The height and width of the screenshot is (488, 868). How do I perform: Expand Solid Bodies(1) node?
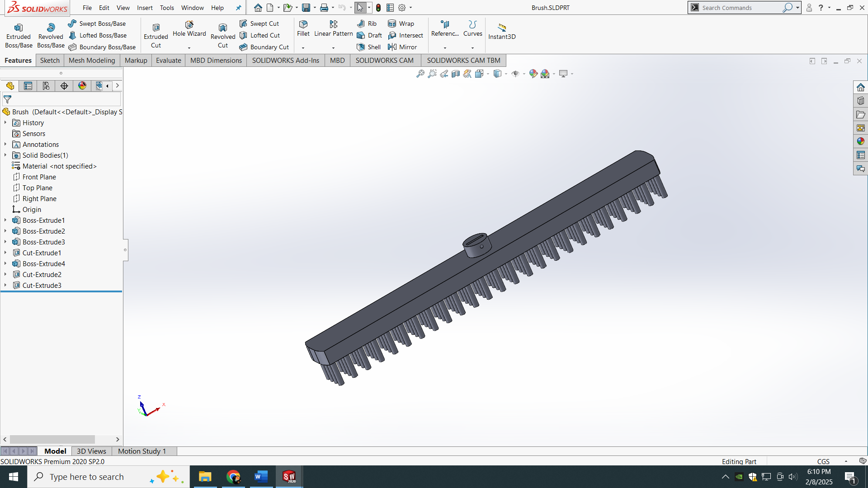[x=5, y=155]
